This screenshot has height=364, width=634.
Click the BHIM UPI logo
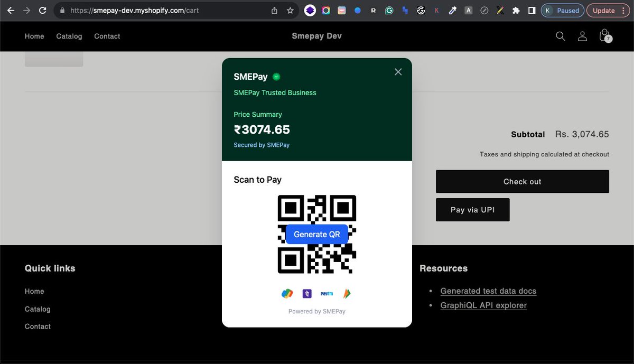point(347,293)
